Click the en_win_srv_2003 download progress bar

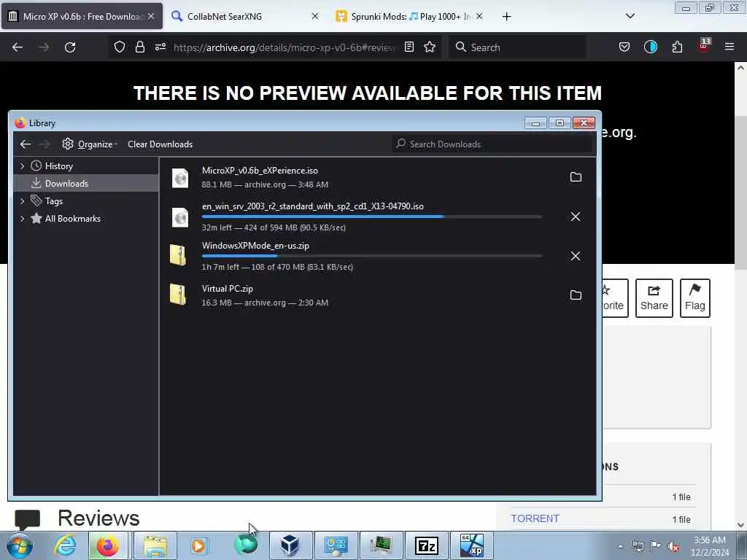[372, 217]
